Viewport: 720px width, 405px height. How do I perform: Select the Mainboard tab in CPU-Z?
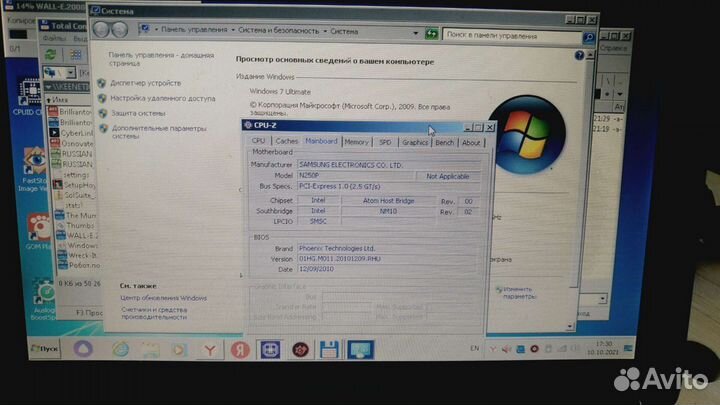click(x=321, y=141)
